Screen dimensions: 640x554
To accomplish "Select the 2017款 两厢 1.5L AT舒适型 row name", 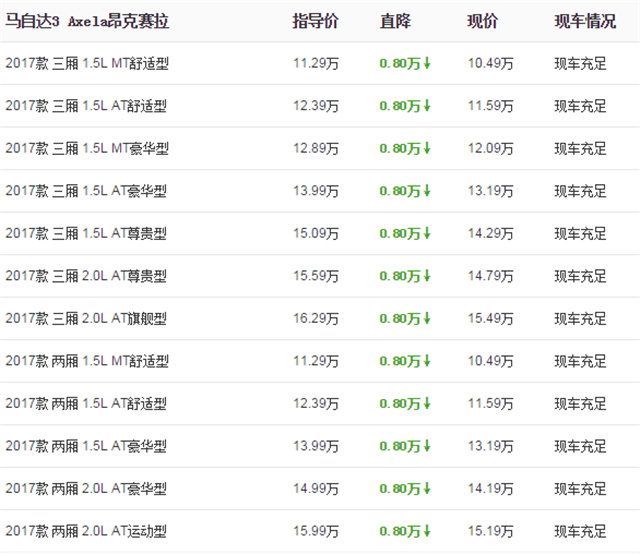I will tap(86, 403).
